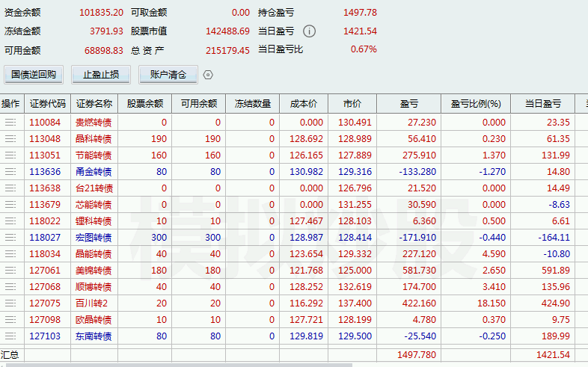This screenshot has height=367, width=588.
Task: Click the operation icon for 百川转2
Action: [x=10, y=303]
